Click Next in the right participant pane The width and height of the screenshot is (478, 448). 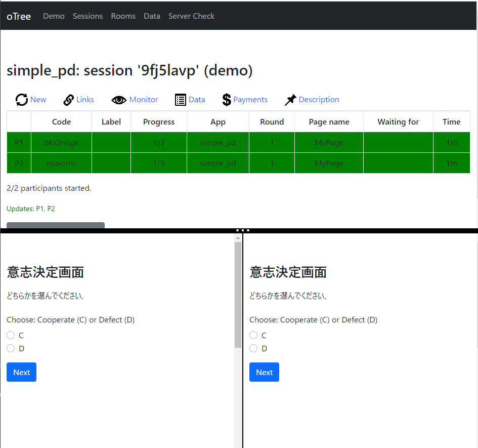click(264, 372)
